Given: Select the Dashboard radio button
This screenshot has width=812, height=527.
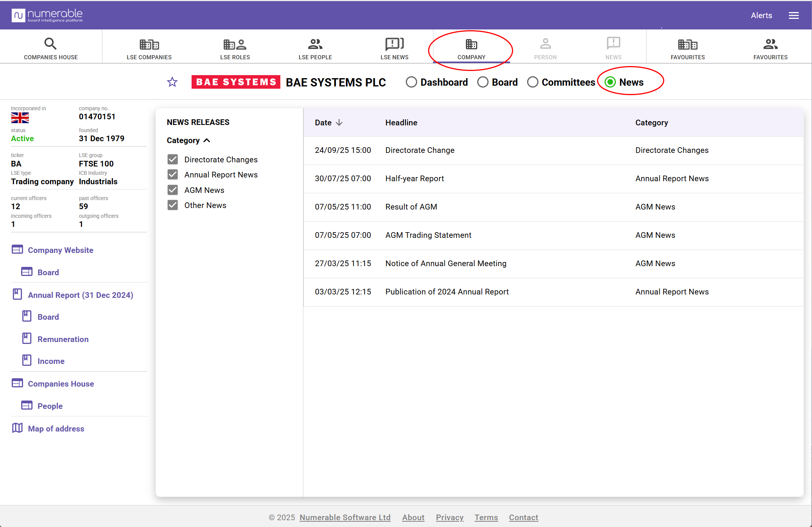Looking at the screenshot, I should pos(411,82).
